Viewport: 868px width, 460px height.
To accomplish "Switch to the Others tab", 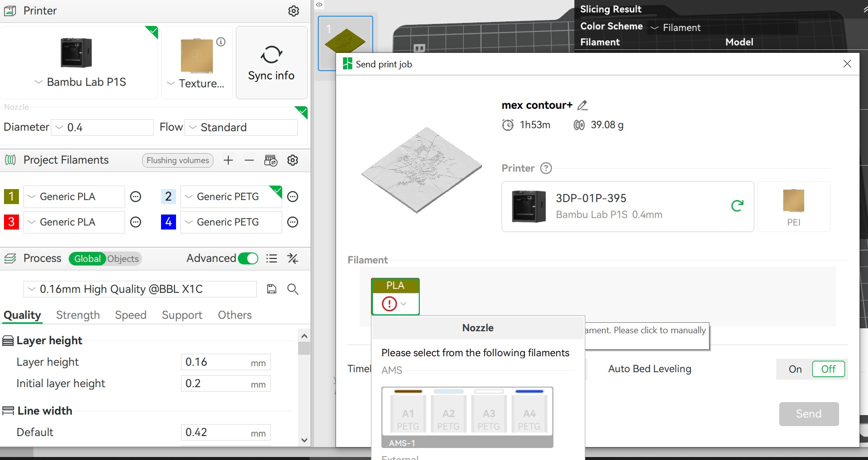I will click(235, 315).
